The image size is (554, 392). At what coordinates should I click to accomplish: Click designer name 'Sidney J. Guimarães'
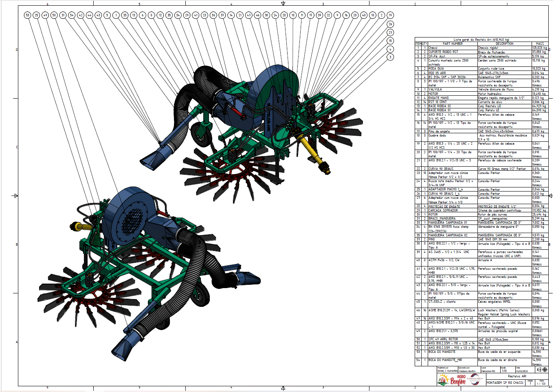pos(447,371)
